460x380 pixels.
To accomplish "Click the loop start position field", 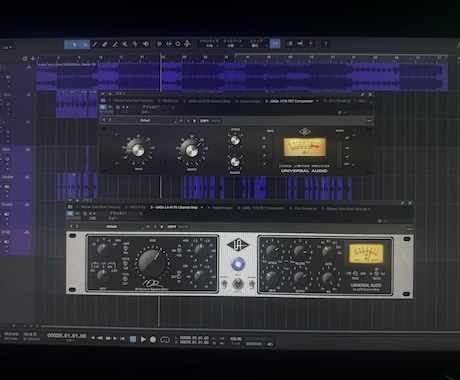I will click(194, 338).
